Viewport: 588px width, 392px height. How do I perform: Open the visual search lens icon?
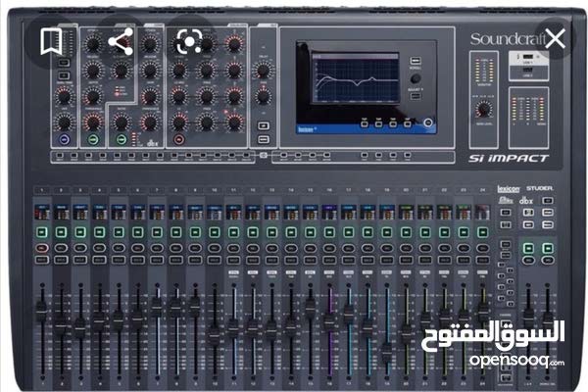point(189,41)
